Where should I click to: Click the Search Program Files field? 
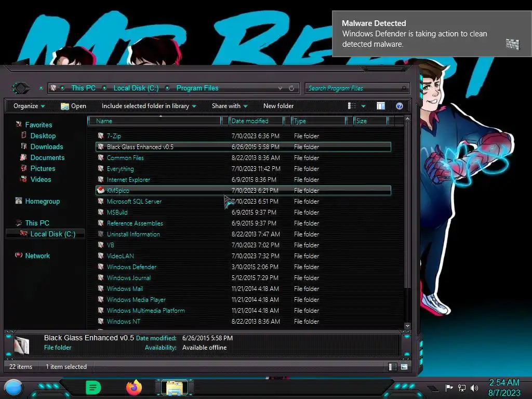(357, 88)
